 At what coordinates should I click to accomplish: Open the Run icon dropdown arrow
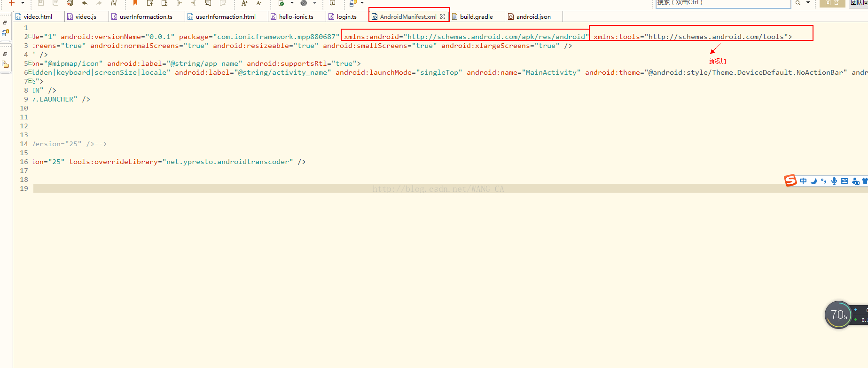292,3
